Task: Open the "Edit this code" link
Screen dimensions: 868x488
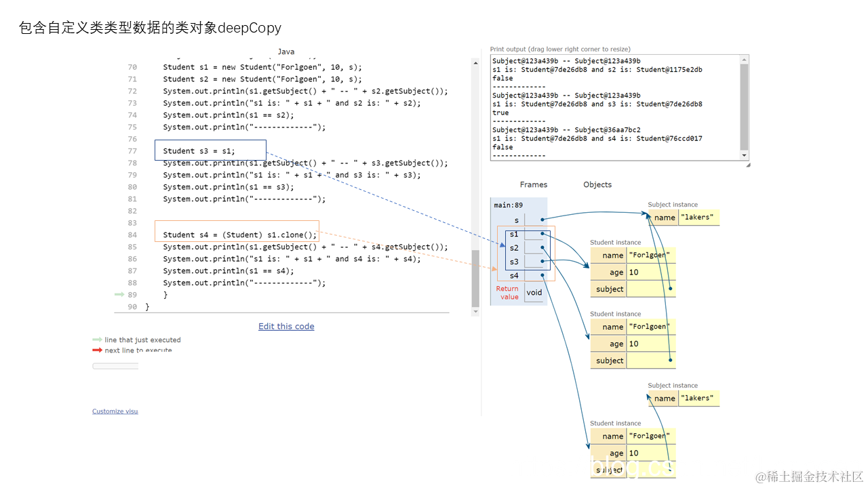Action: click(x=286, y=326)
